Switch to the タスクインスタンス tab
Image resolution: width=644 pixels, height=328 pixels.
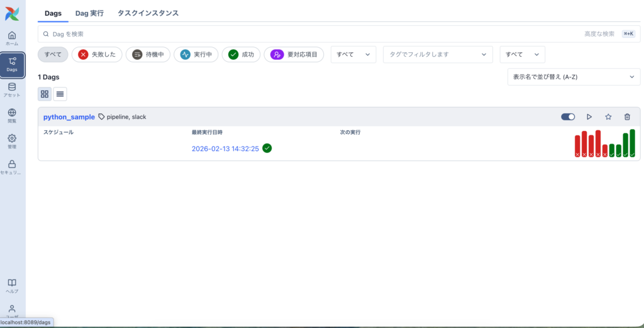148,13
